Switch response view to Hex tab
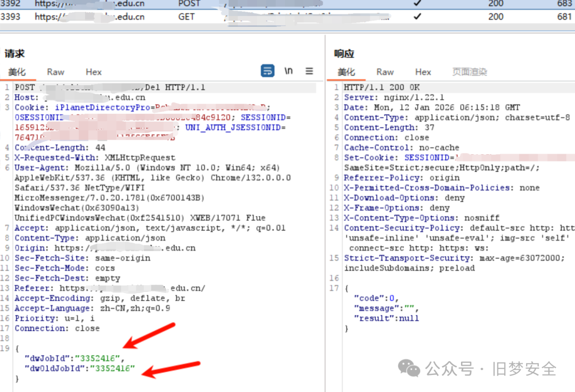575x392 pixels. point(423,72)
